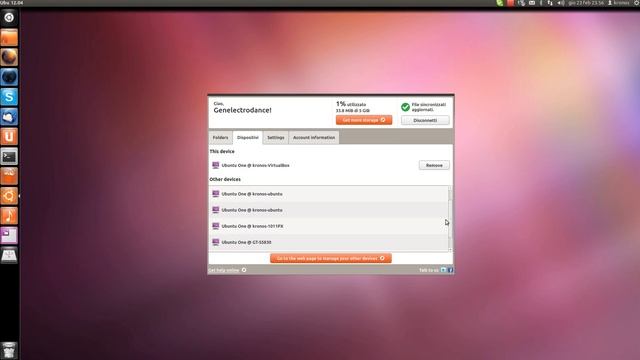Open the music player launcher icon

[9, 216]
